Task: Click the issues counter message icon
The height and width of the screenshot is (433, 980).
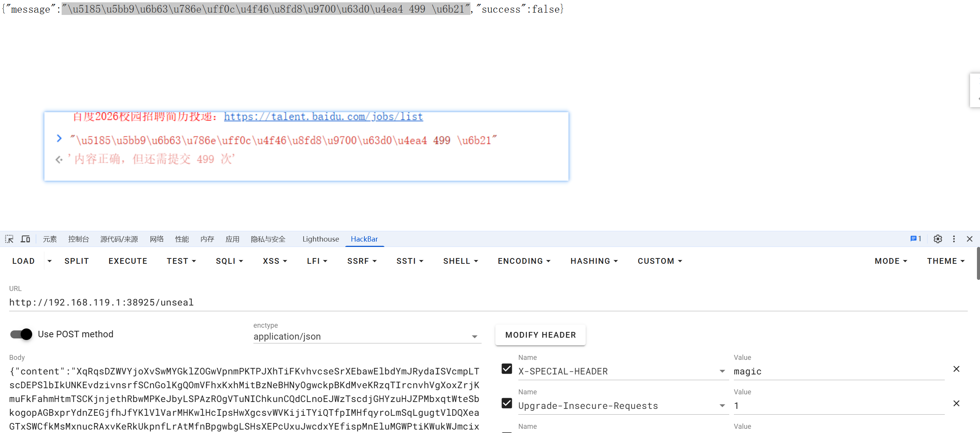Action: click(916, 239)
